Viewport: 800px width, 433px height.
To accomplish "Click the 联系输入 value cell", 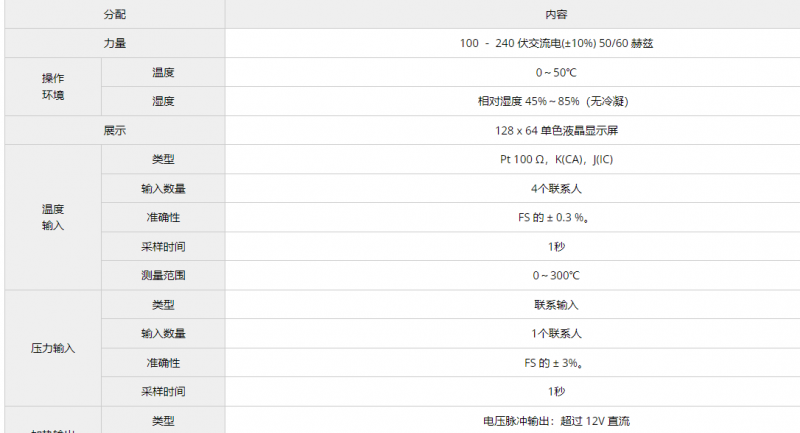I will (556, 305).
